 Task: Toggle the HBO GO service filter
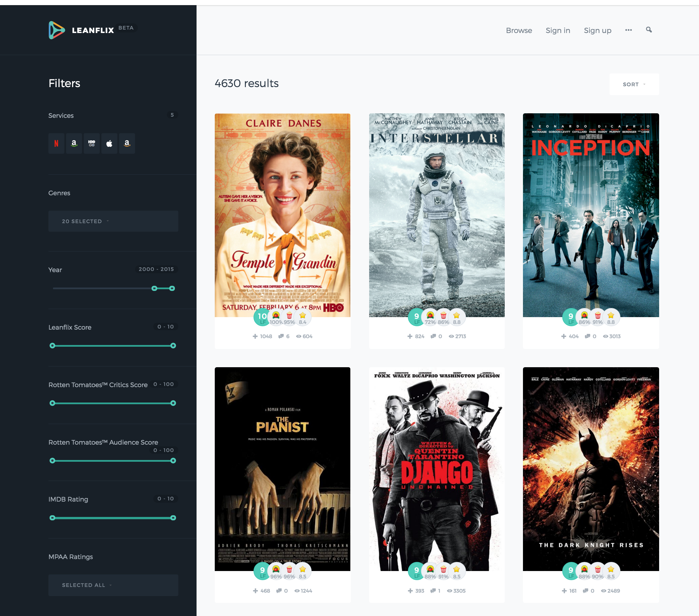coord(92,143)
